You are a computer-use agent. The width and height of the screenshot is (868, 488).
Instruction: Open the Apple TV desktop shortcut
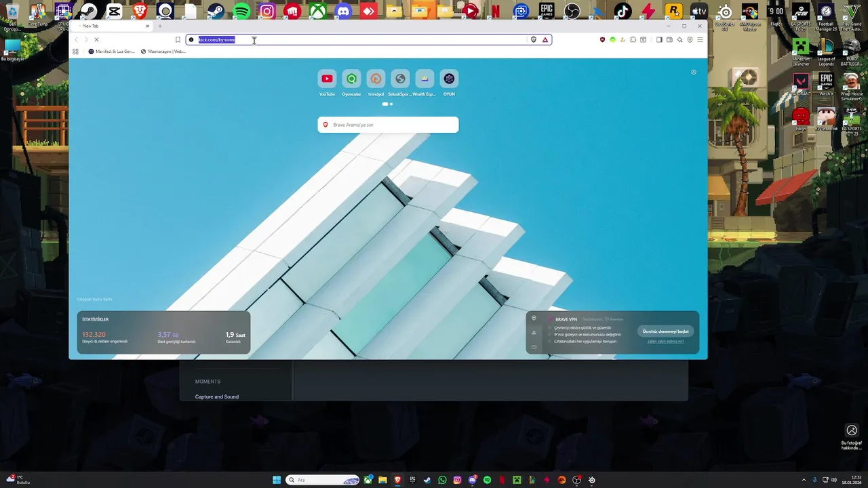(698, 12)
